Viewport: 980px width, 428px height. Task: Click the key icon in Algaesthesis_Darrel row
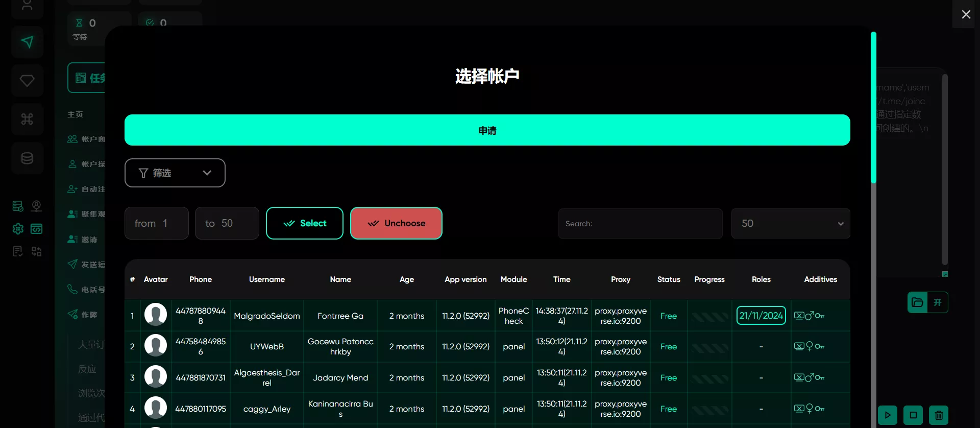coord(820,377)
